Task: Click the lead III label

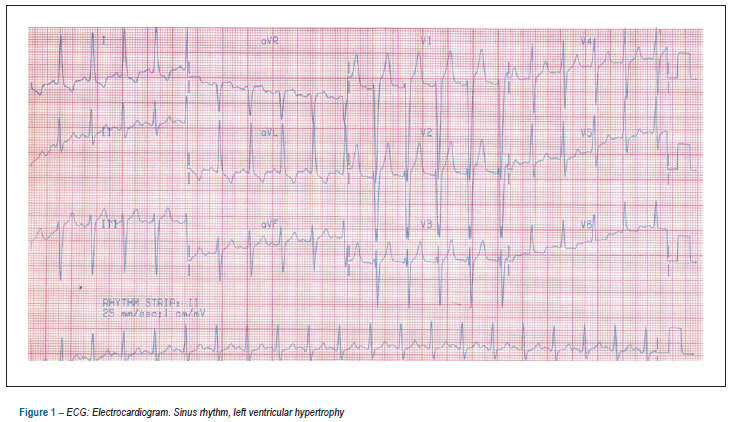Action: point(109,224)
